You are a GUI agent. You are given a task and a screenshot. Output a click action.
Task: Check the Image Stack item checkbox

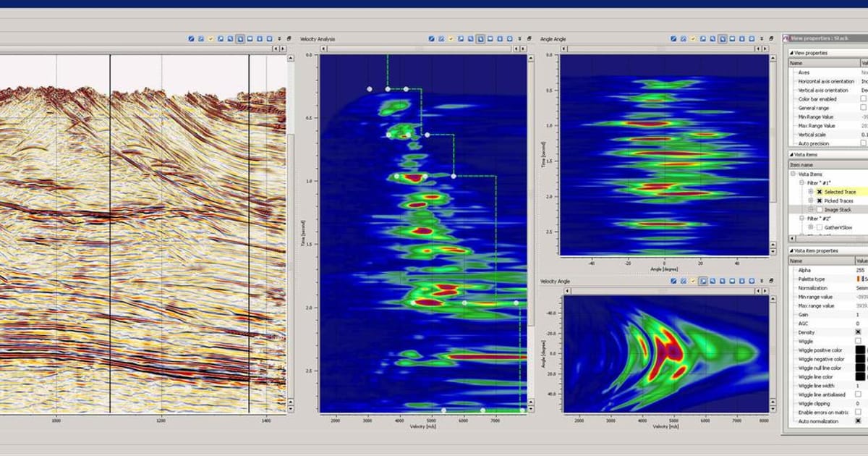[x=819, y=209]
